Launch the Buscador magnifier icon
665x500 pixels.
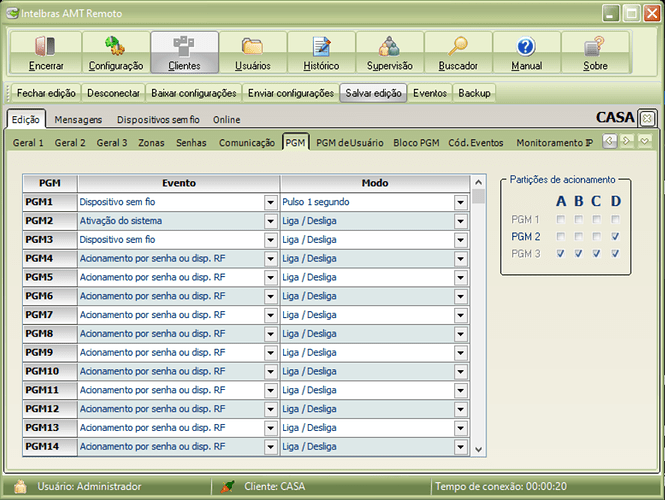coord(458,46)
